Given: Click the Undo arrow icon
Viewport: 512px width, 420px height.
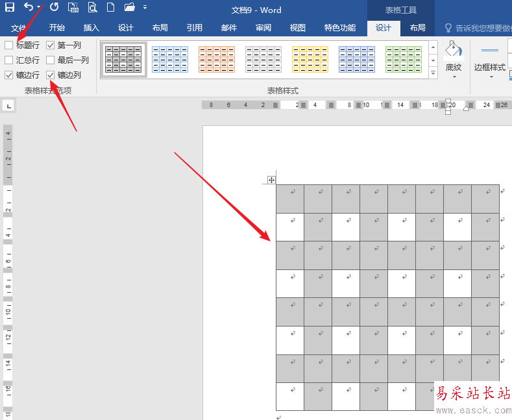Looking at the screenshot, I should [x=29, y=7].
